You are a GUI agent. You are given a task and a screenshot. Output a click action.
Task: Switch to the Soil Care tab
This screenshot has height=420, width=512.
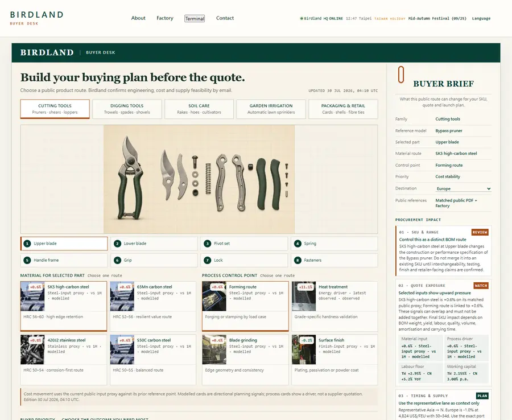click(199, 109)
